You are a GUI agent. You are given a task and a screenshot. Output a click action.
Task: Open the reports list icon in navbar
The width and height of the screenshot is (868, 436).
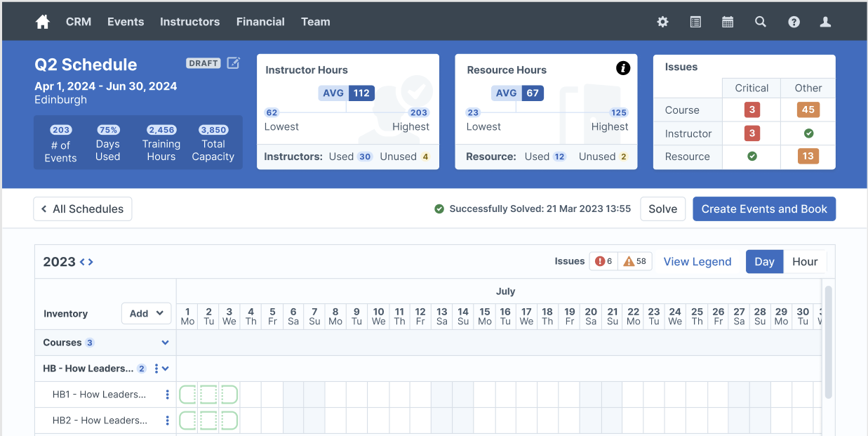695,22
